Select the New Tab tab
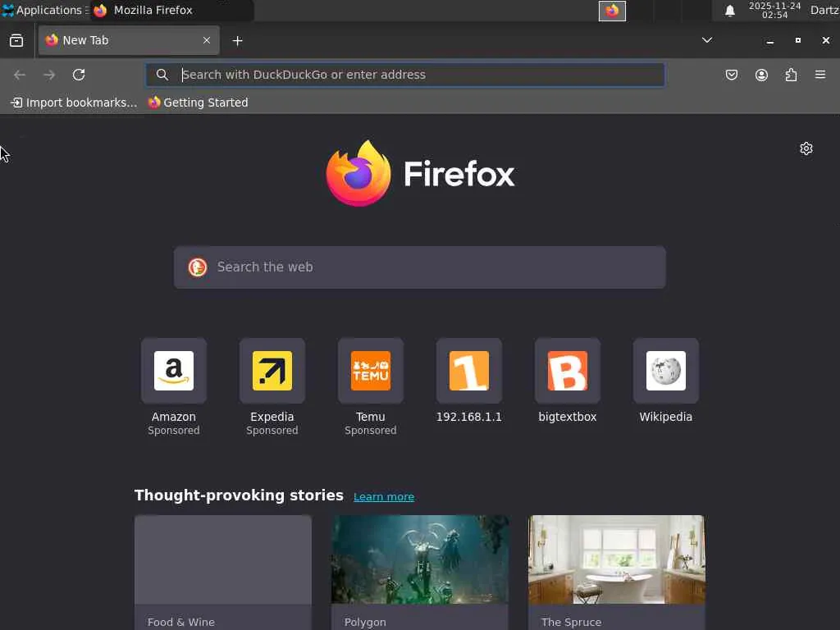Screen dimensions: 840x630 [x=129, y=40]
